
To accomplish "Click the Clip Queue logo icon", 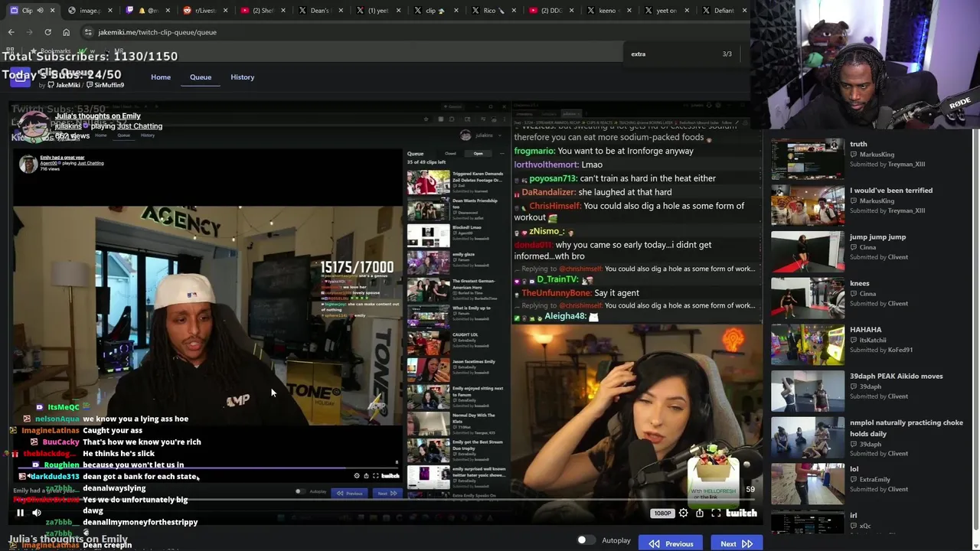I will [x=21, y=77].
